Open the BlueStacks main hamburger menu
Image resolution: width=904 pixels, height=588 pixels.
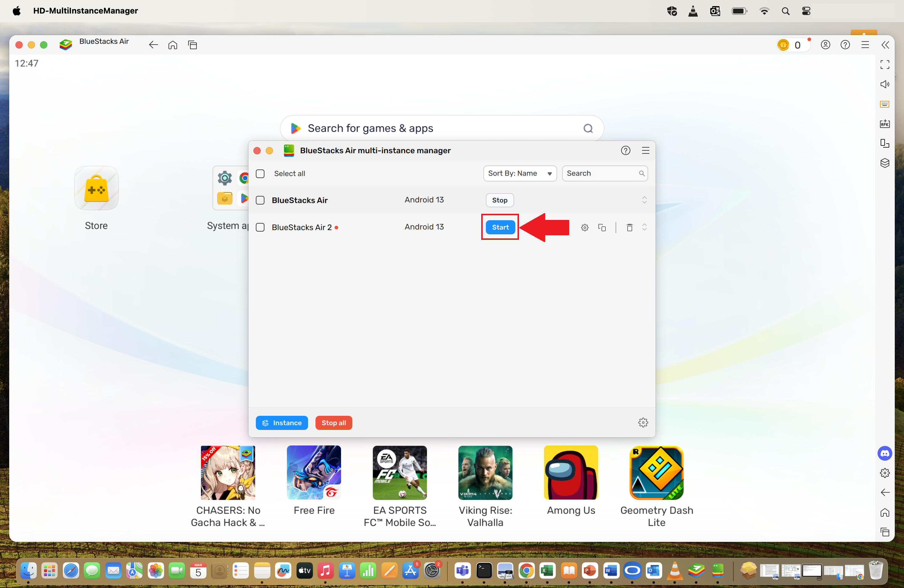click(x=865, y=45)
